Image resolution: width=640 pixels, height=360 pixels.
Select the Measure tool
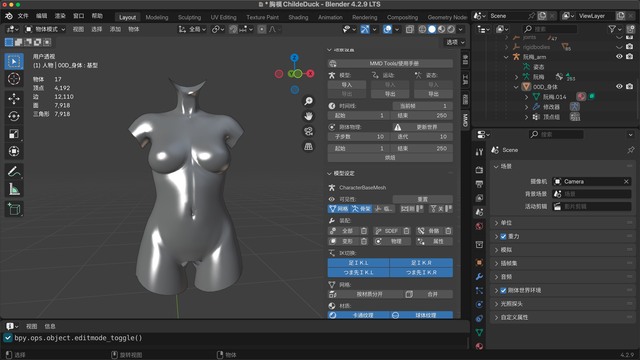pos(14,189)
